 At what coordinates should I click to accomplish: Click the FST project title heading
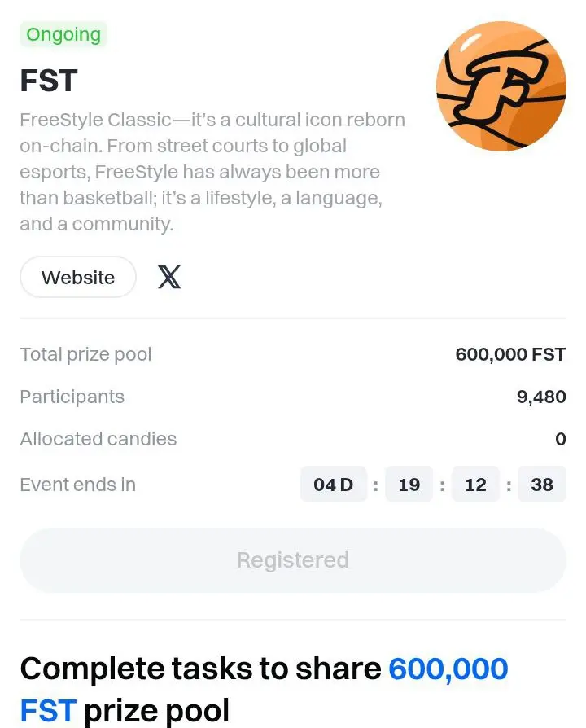tap(49, 81)
